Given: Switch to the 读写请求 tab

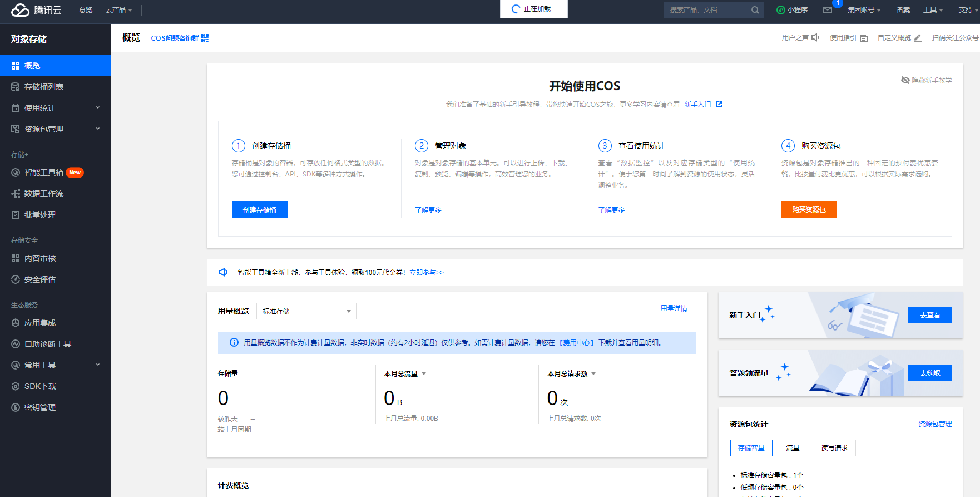Looking at the screenshot, I should point(834,448).
